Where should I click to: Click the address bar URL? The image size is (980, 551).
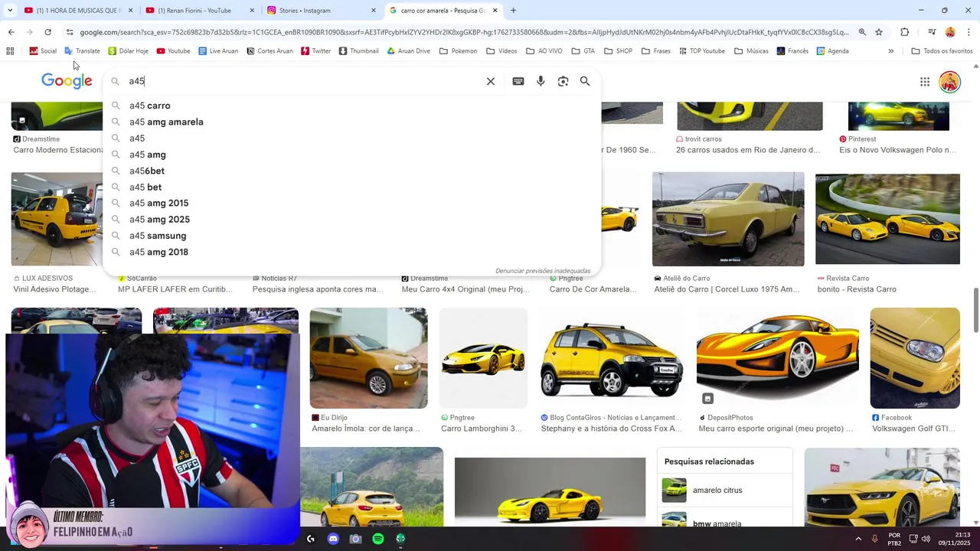click(463, 32)
